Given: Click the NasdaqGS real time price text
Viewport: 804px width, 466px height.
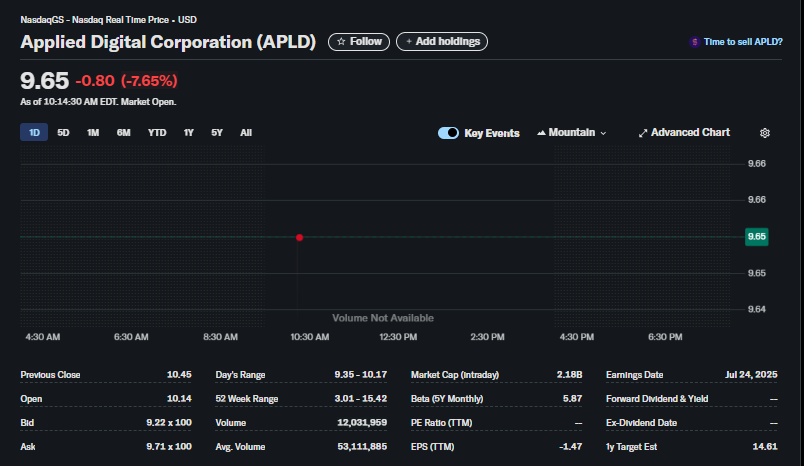Looking at the screenshot, I should (x=109, y=20).
